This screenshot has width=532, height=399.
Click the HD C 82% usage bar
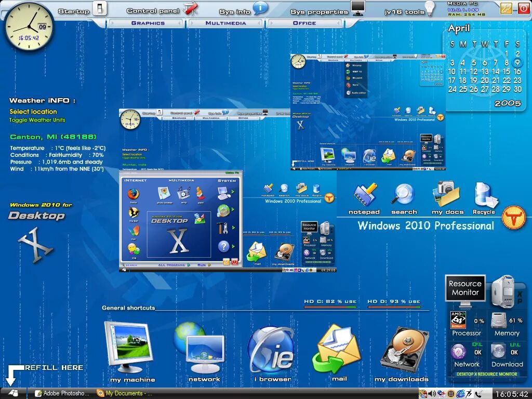(x=330, y=307)
